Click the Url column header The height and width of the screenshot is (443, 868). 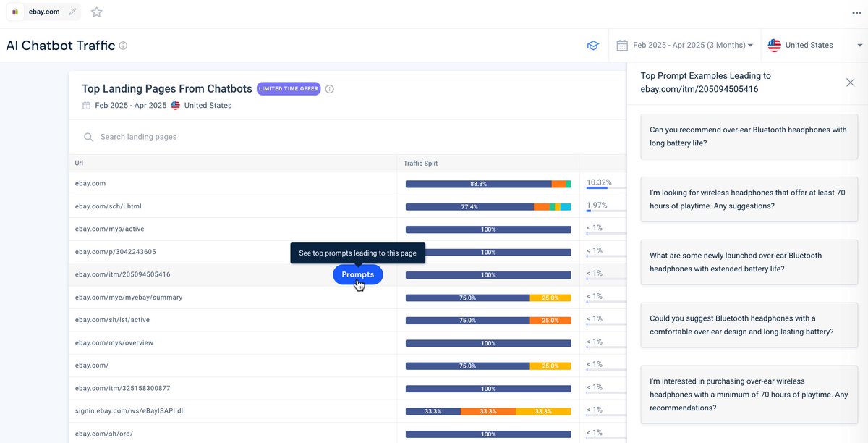click(x=78, y=163)
